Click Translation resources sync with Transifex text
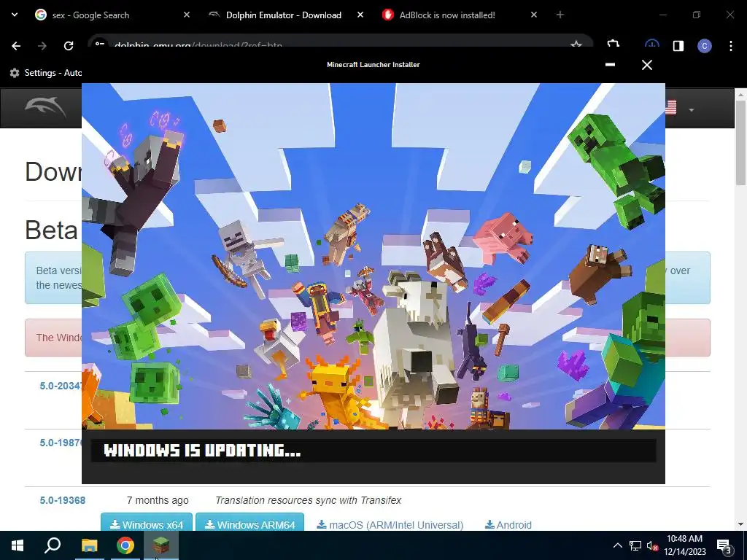The image size is (747, 560). click(309, 500)
